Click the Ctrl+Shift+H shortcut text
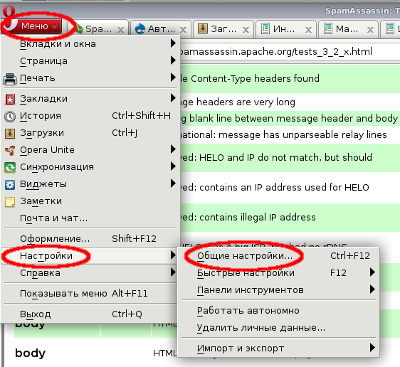Viewport: 400px width, 367px height. (x=141, y=116)
